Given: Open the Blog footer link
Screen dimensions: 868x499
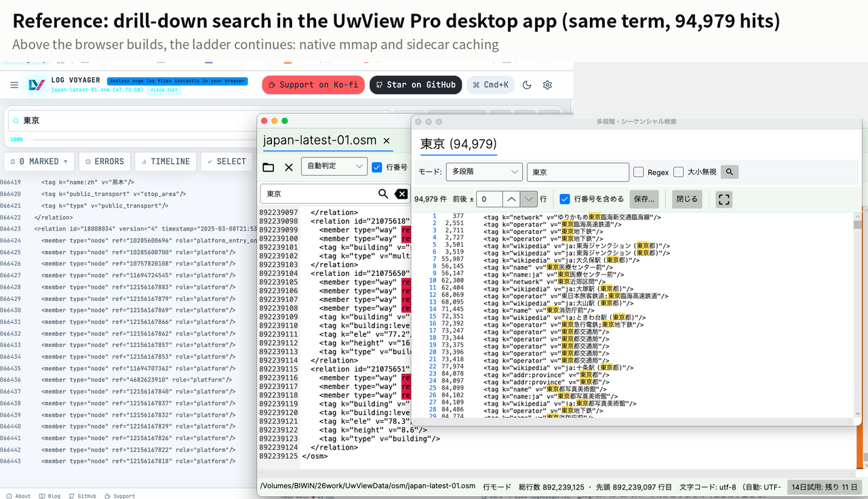Looking at the screenshot, I should click(50, 496).
